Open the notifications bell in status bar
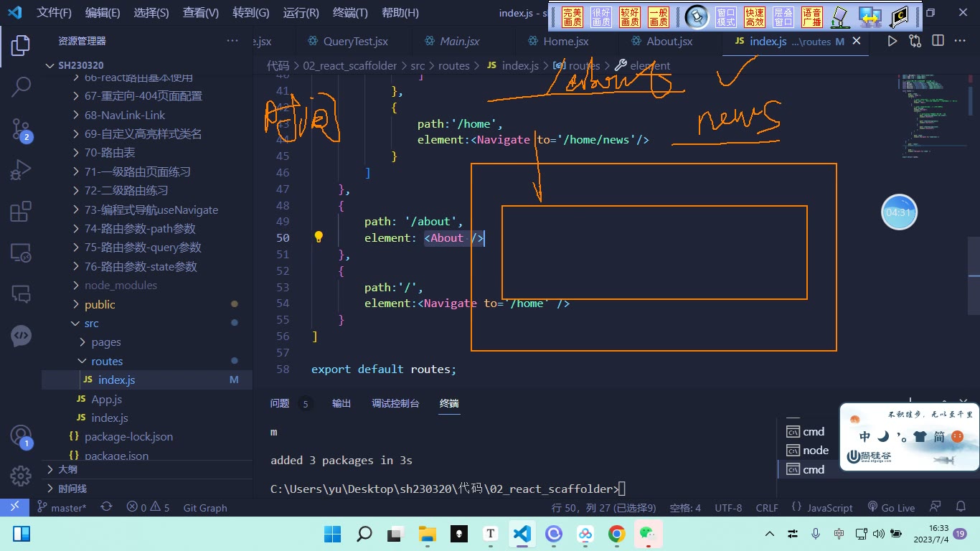The width and height of the screenshot is (980, 551). pos(961,507)
